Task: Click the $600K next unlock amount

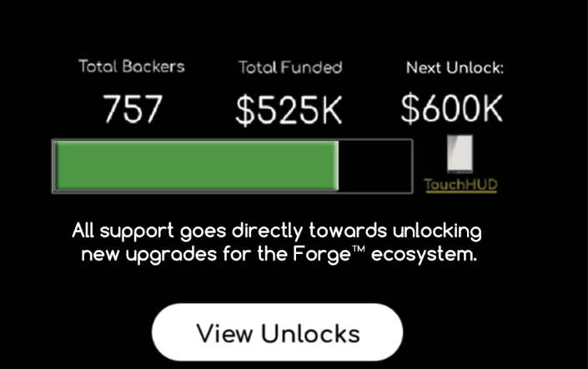Action: [451, 108]
